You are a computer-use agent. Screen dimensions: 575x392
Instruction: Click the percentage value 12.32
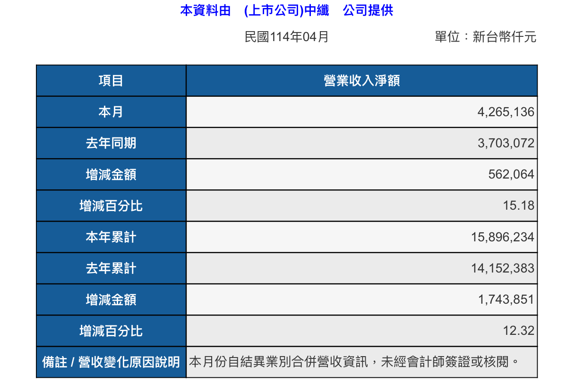(x=519, y=331)
